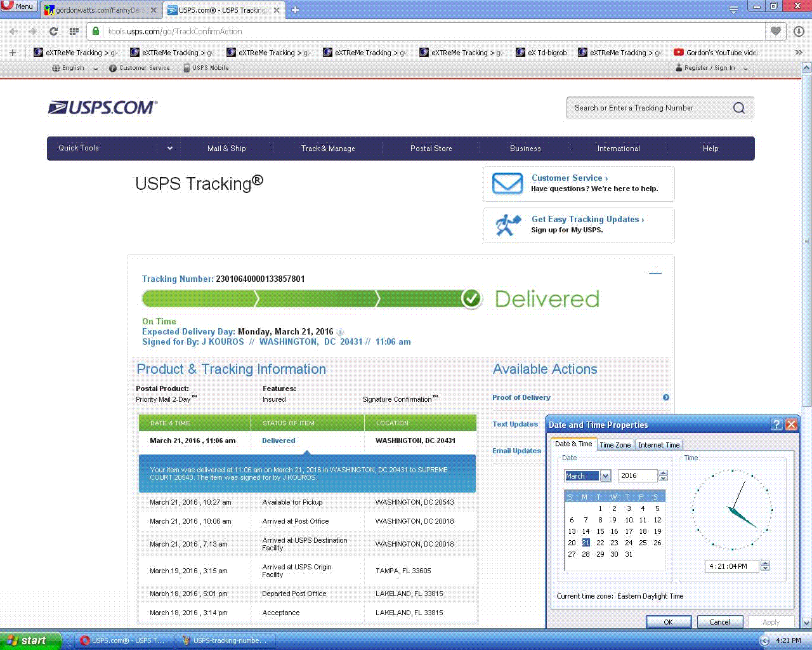
Task: Click the Customer Service envelope icon
Action: [507, 183]
